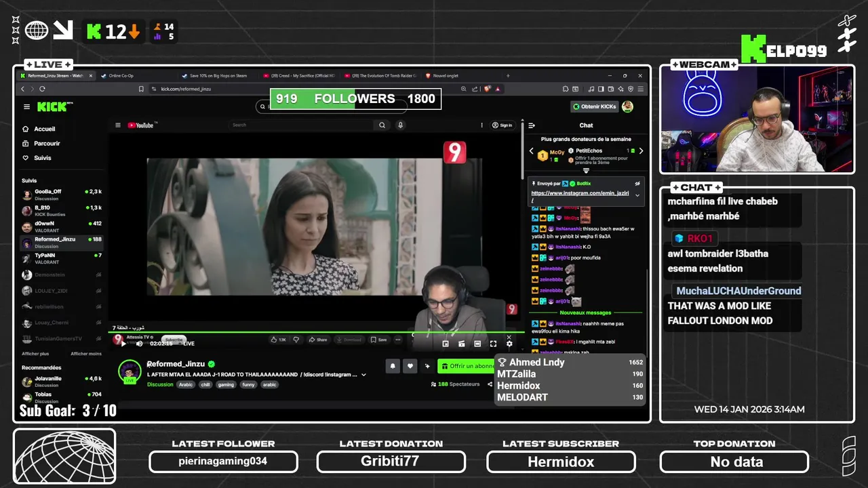Open the Kick sidebar hamburger menu
Image resolution: width=868 pixels, height=488 pixels.
pos(26,107)
